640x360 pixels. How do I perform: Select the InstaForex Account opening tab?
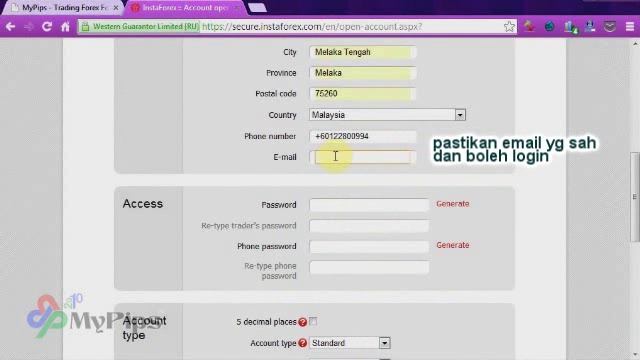(186, 8)
